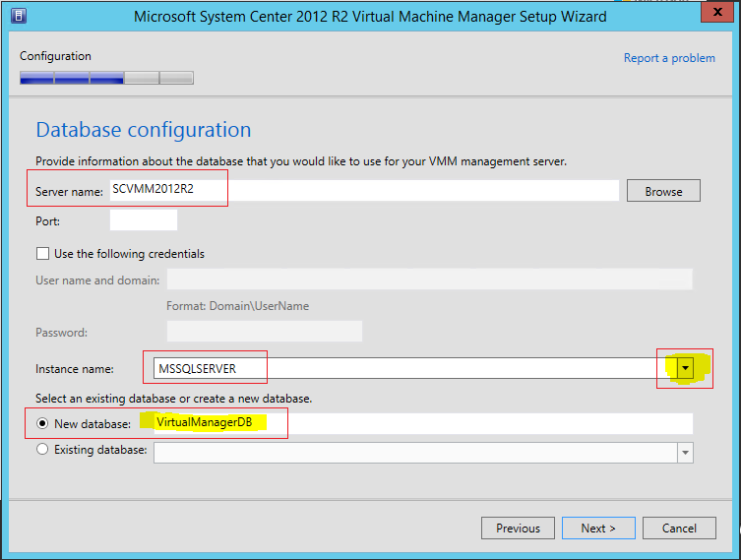
Task: Cancel the setup wizard
Action: tap(679, 528)
